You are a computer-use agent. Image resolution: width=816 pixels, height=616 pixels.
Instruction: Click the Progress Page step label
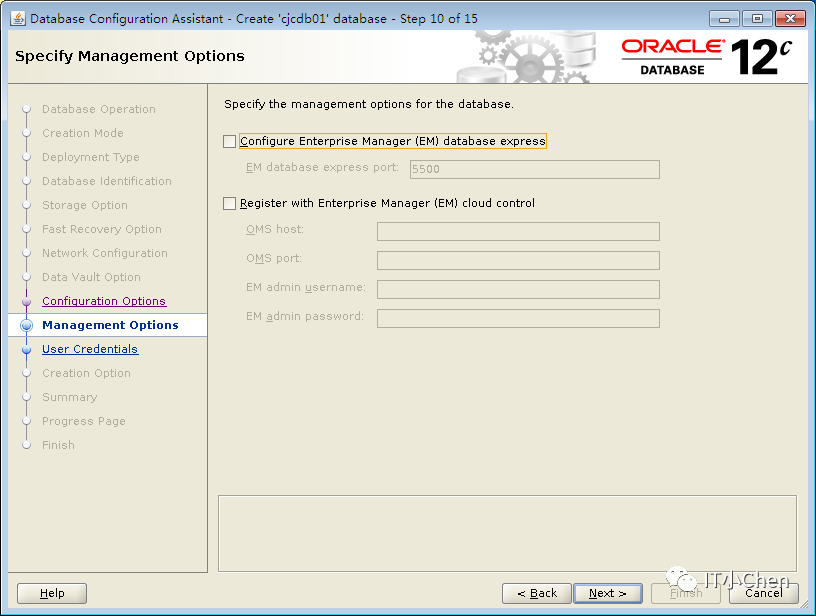click(x=84, y=421)
